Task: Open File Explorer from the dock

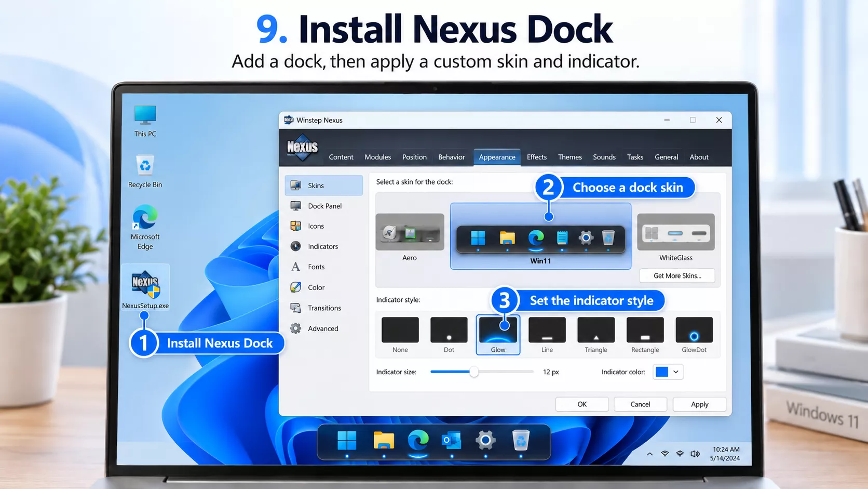Action: [384, 441]
